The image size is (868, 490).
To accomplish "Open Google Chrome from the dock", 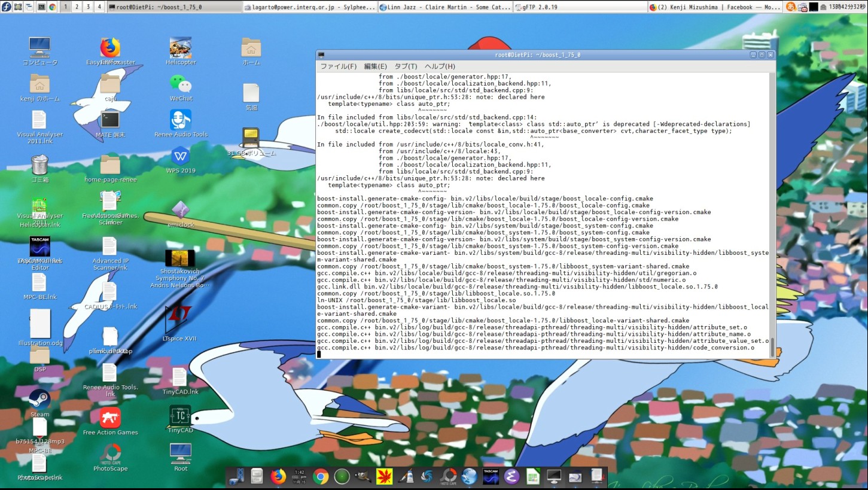I will tap(321, 476).
